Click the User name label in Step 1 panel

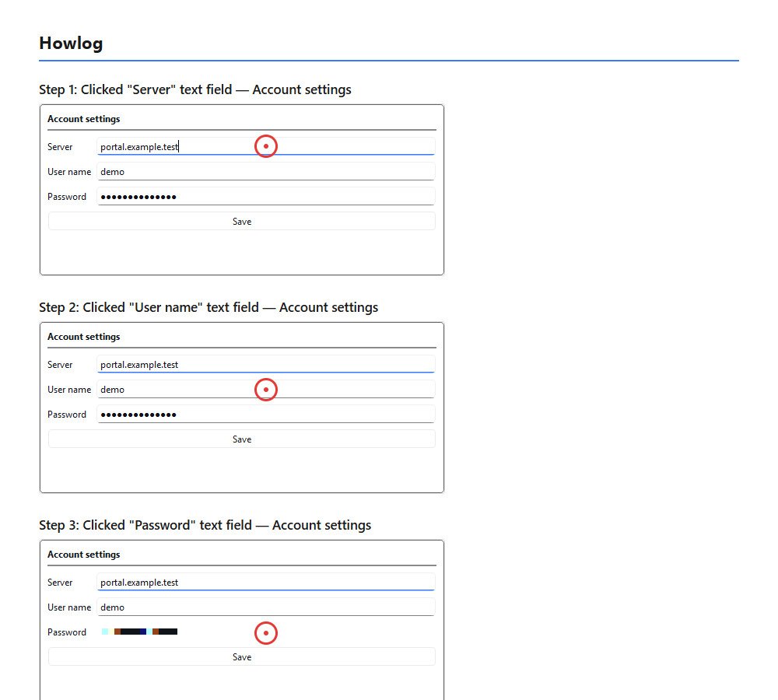(x=69, y=172)
